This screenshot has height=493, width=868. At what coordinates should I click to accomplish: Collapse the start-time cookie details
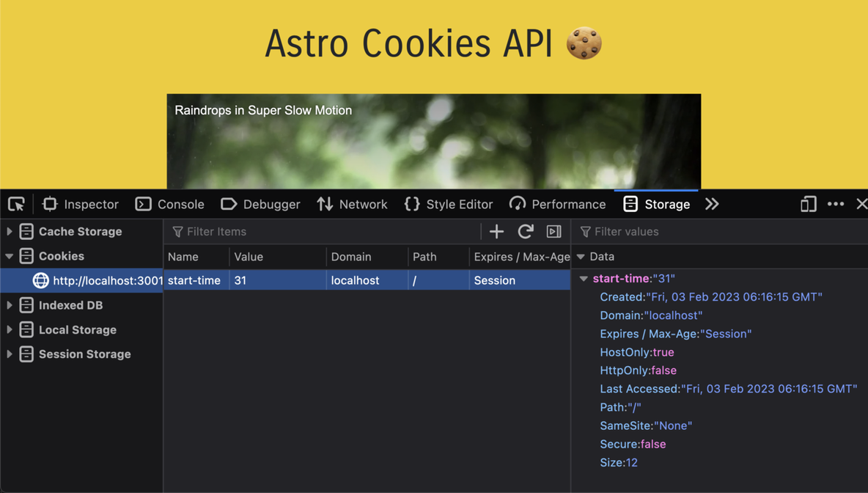(x=584, y=278)
